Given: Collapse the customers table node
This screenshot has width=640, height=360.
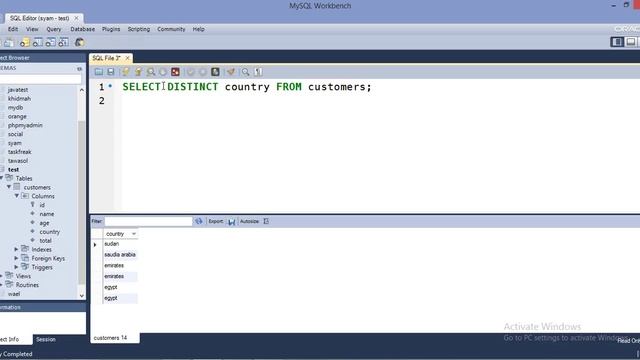Looking at the screenshot, I should click(9, 187).
